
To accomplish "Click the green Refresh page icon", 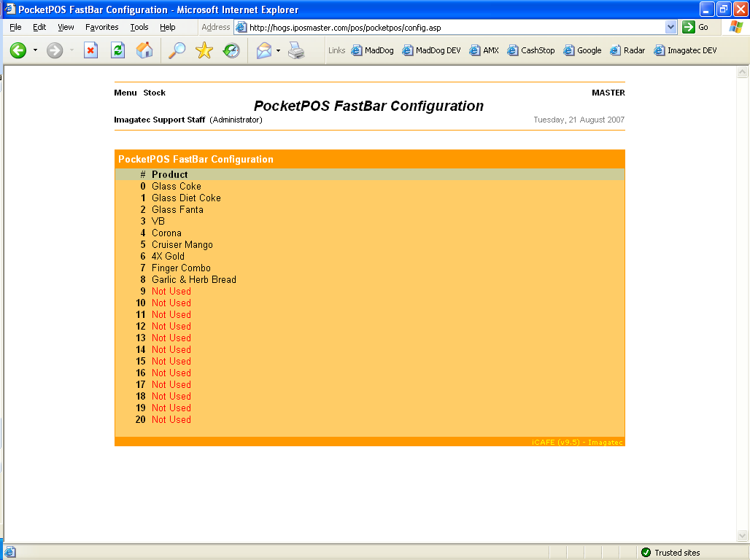I will click(117, 50).
